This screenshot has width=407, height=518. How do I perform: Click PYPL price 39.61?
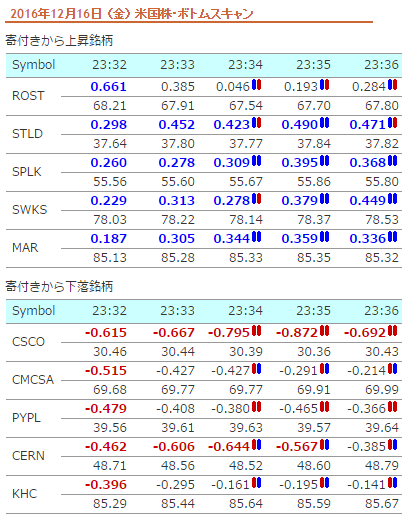pos(178,428)
